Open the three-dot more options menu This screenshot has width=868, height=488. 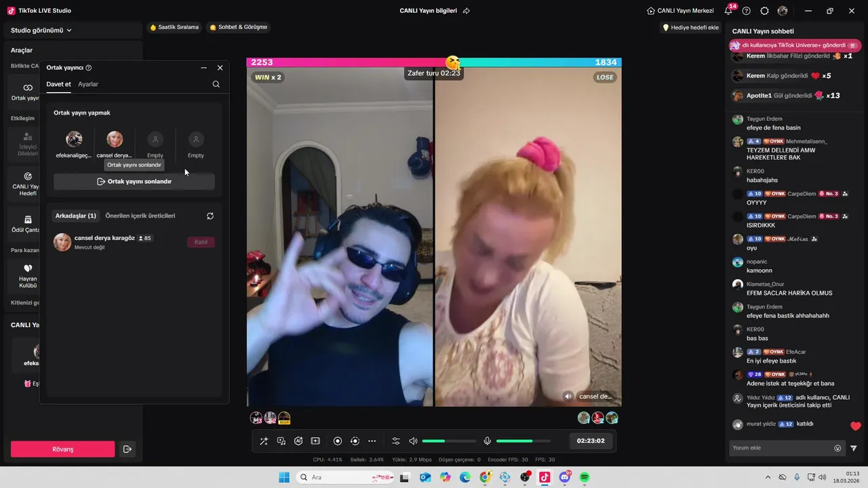click(x=372, y=441)
